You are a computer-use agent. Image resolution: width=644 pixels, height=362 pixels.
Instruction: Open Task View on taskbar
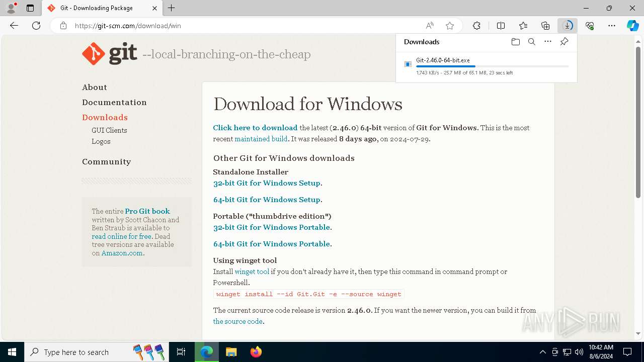tap(181, 352)
